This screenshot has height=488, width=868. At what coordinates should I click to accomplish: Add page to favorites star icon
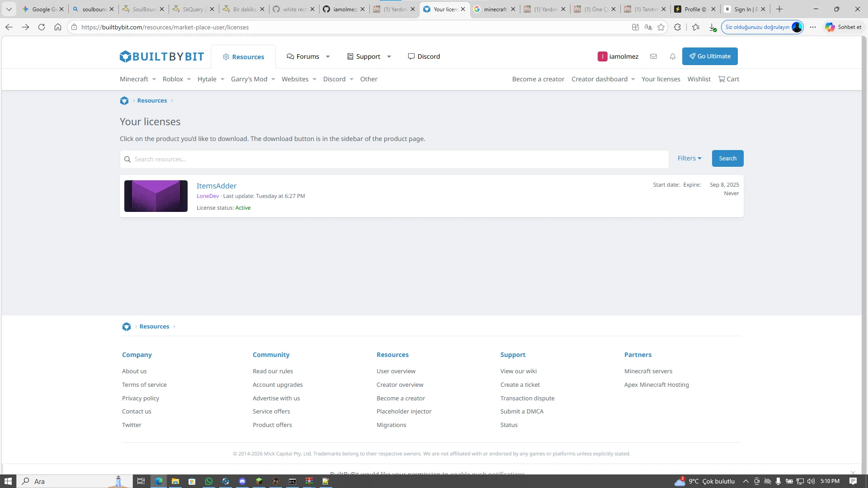coord(661,27)
